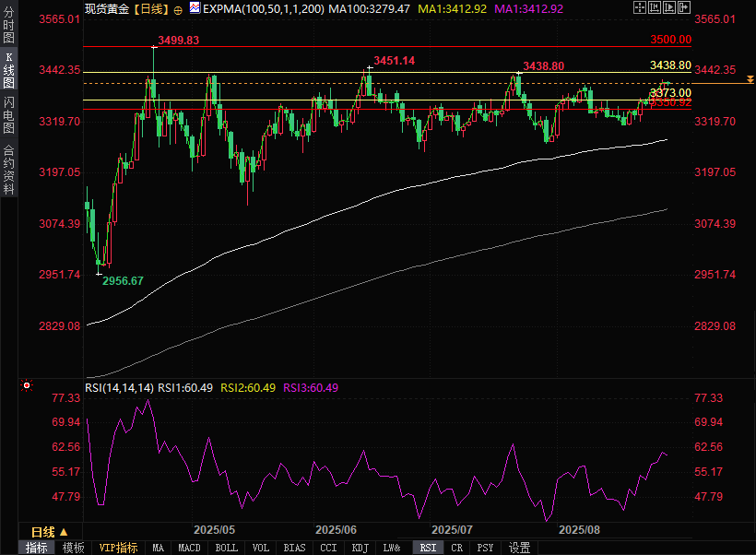Click the RSI1:60.49 reading
Screen dimensions: 756x555
pos(185,388)
